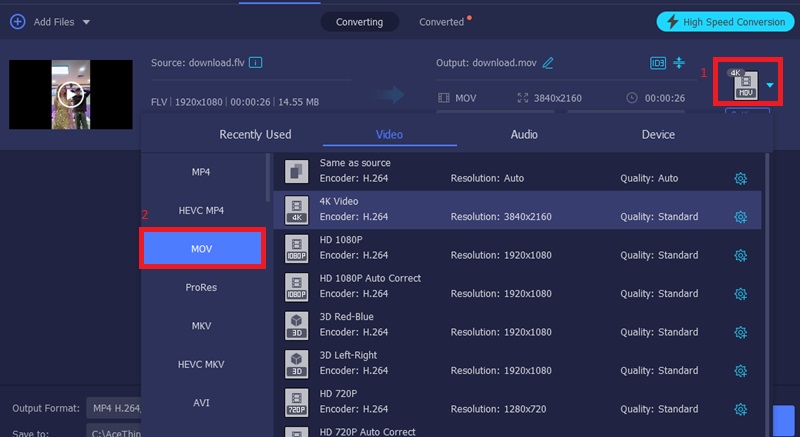Select HD 1080P Auto Correct preset icon
The width and height of the screenshot is (800, 437).
296,287
